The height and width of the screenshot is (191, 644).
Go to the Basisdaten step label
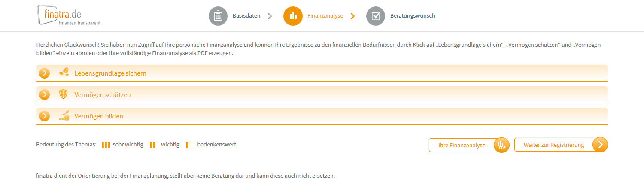point(246,16)
